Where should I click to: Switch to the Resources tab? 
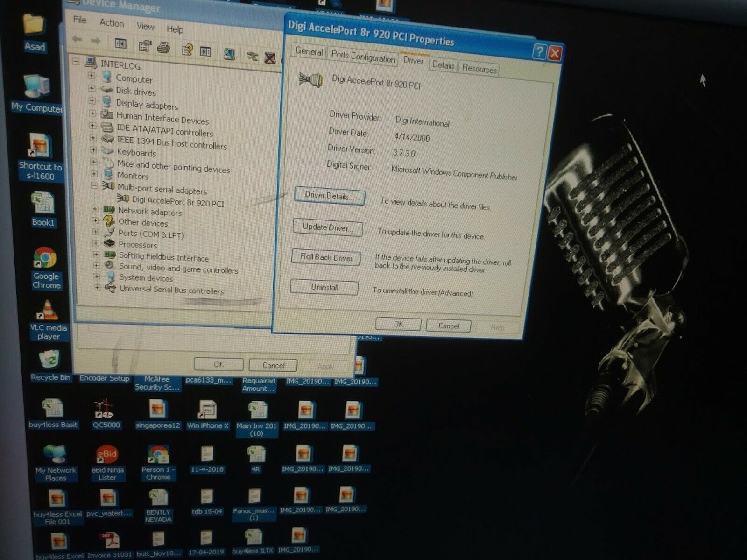pos(479,68)
